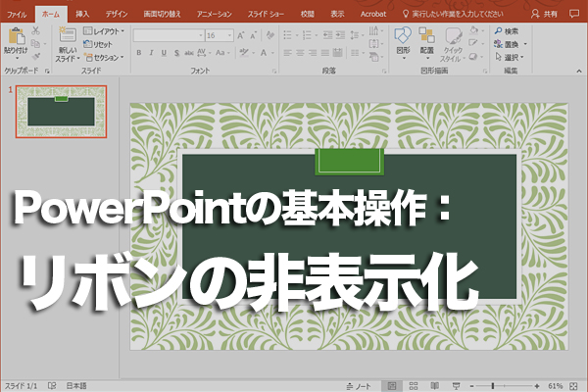588x392 pixels.
Task: Center align text
Action: (x=300, y=53)
